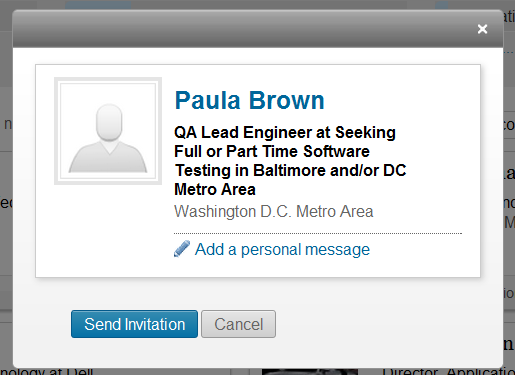
Task: Click the Add a personal message link
Action: pos(282,249)
